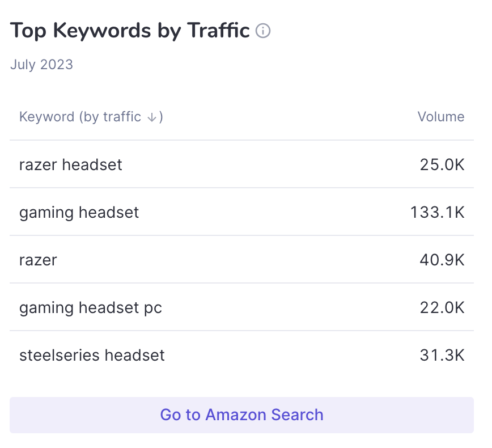
Task: Click the 31.3K volume value
Action: 442,356
